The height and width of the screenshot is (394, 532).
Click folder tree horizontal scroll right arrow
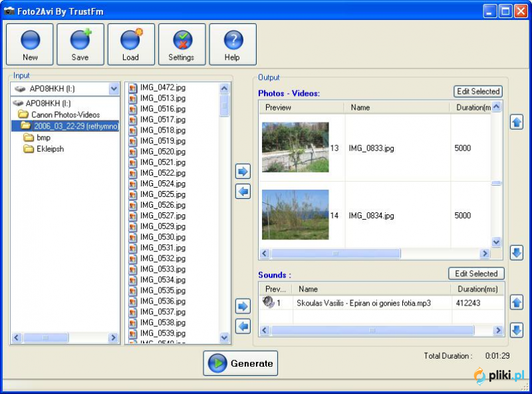pyautogui.click(x=114, y=337)
